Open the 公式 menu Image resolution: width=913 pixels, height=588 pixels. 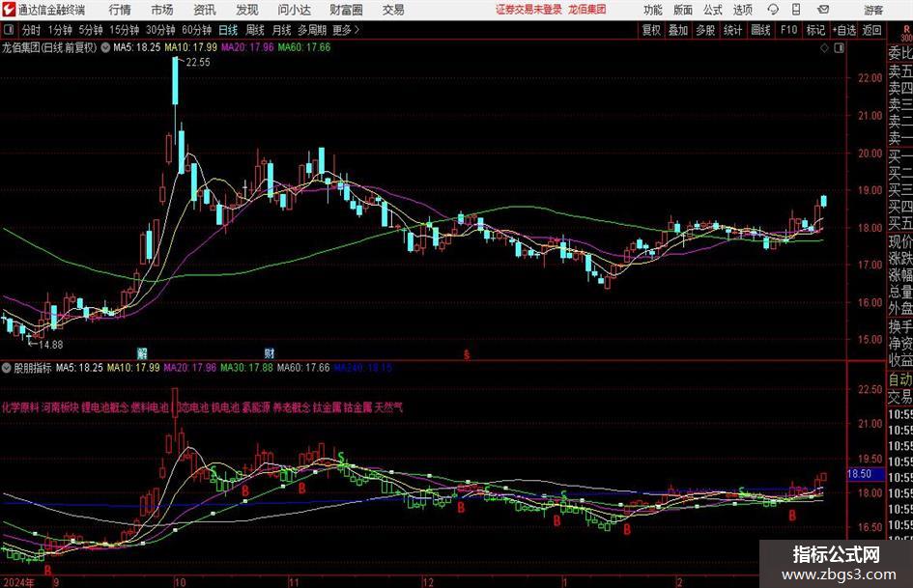712,10
